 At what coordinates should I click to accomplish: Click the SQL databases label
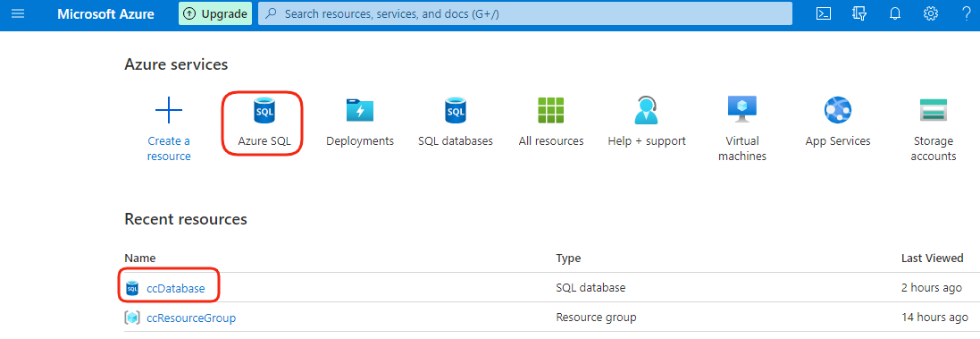tap(456, 141)
